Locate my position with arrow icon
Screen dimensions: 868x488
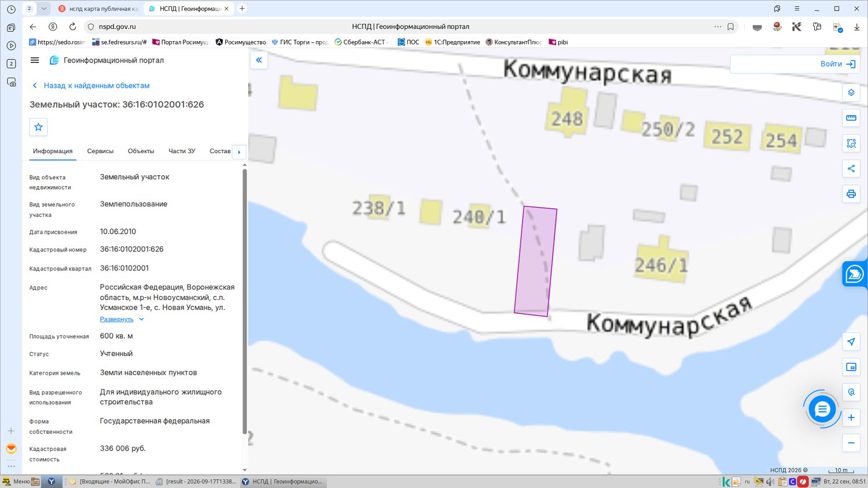pyautogui.click(x=851, y=342)
